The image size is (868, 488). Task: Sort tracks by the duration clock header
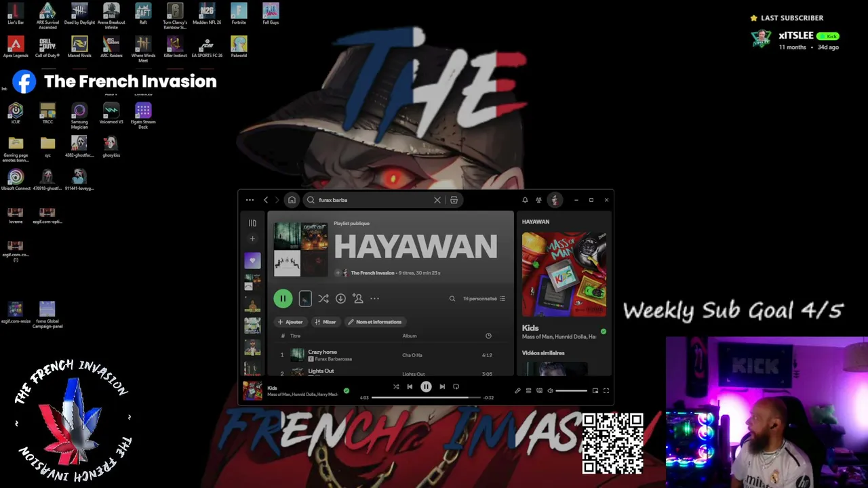pyautogui.click(x=488, y=336)
